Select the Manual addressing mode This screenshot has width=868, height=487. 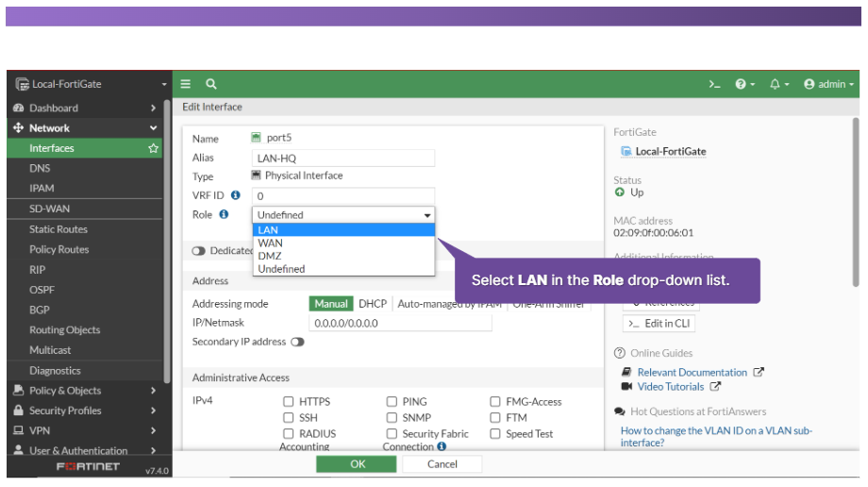[x=330, y=304]
